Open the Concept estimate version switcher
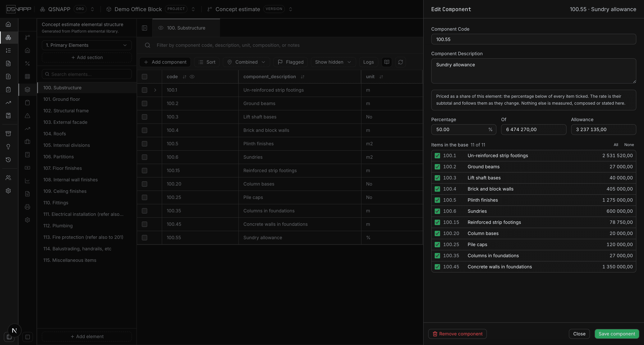The image size is (644, 345). (291, 9)
